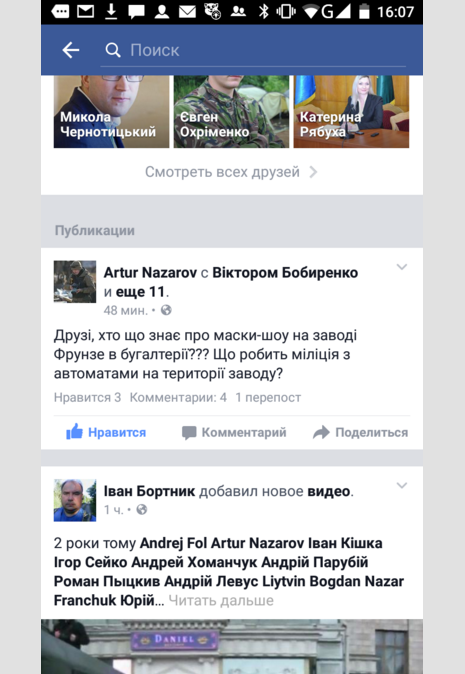Image resolution: width=465 pixels, height=674 pixels.
Task: Show the еще 11 tagged people
Action: tap(140, 291)
